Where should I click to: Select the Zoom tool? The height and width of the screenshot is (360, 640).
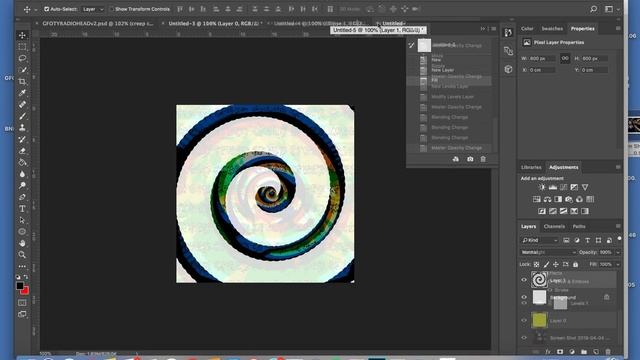(22, 255)
